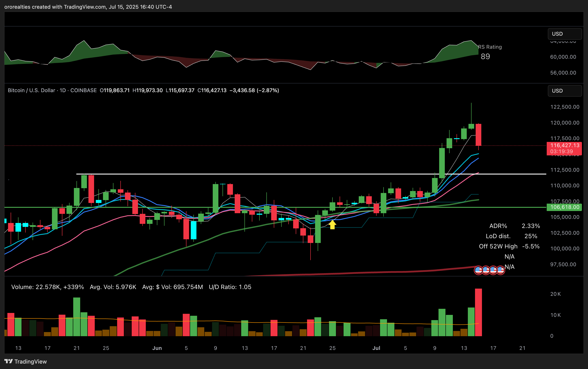The image size is (588, 369).
Task: Click the ADR% value 2.33%
Action: click(531, 226)
